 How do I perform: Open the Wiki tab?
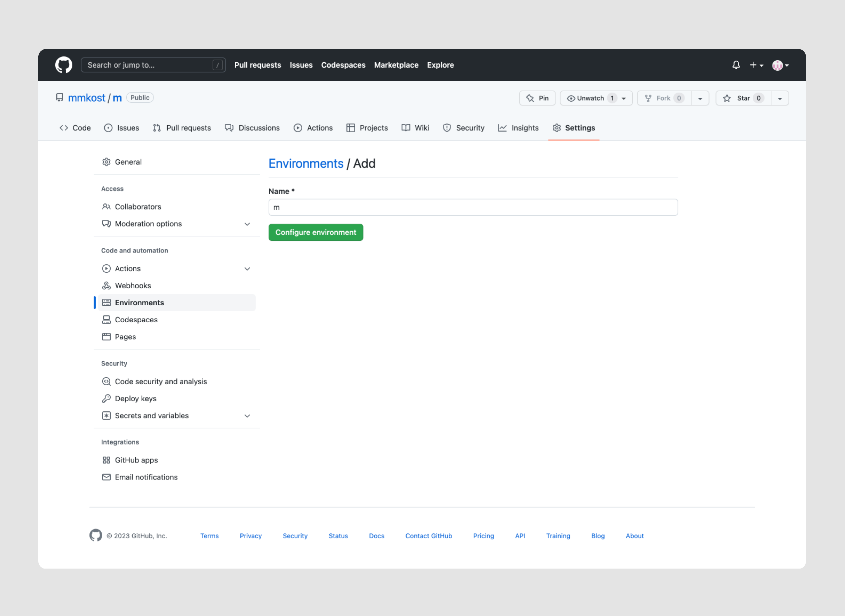(x=415, y=128)
